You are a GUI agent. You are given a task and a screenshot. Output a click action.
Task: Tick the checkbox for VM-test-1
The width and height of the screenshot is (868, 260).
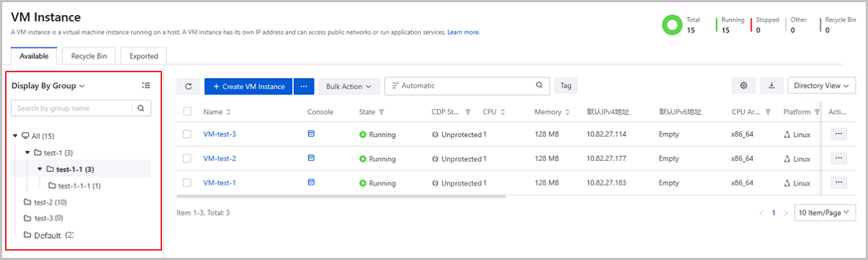(187, 183)
